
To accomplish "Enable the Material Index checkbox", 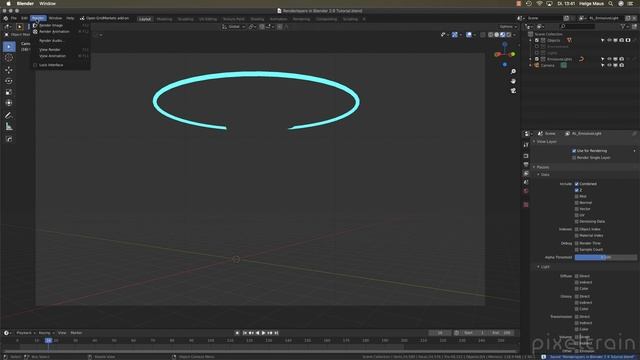I will (577, 236).
